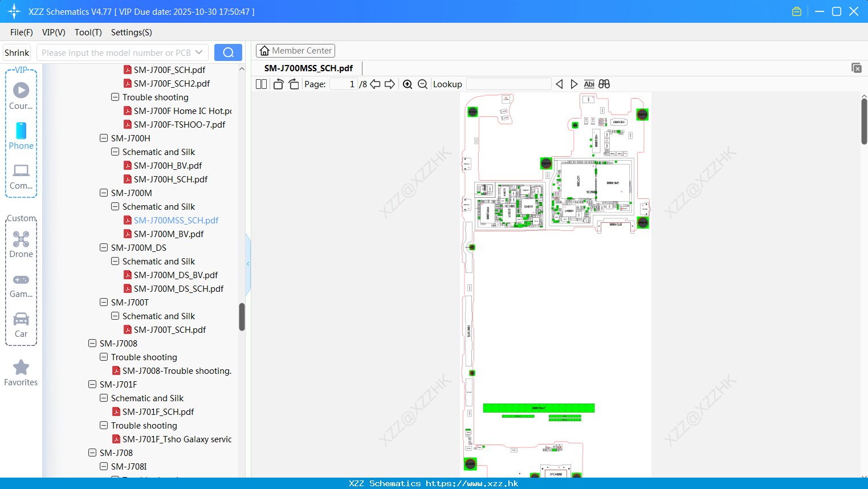Zoom out of the schematic
Screen dimensions: 868x489
422,84
